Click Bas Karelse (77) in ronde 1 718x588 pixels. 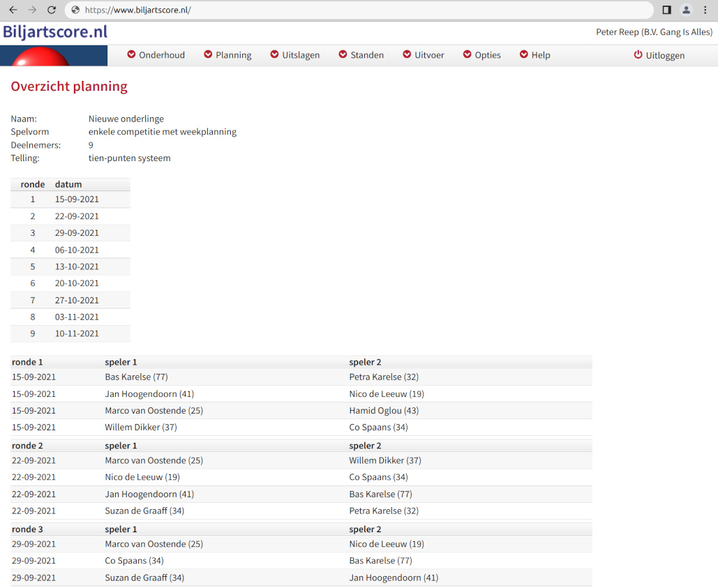(137, 377)
